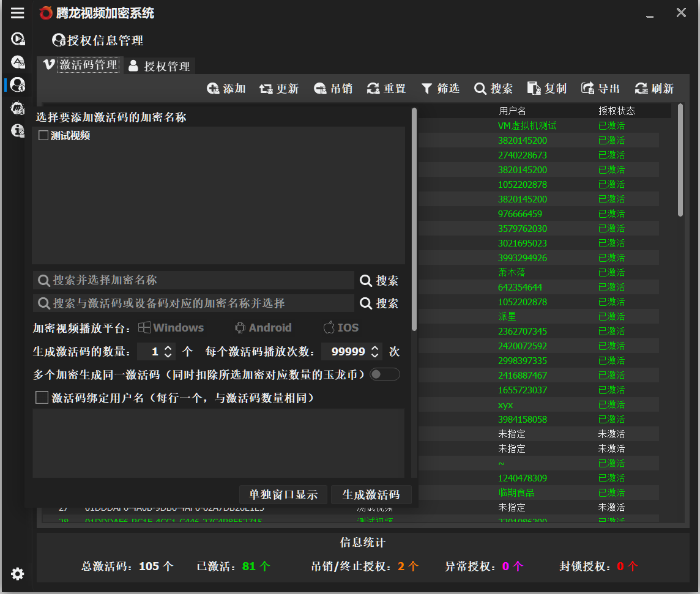Open 搜索 in the toolbar
This screenshot has width=700, height=594.
[493, 88]
